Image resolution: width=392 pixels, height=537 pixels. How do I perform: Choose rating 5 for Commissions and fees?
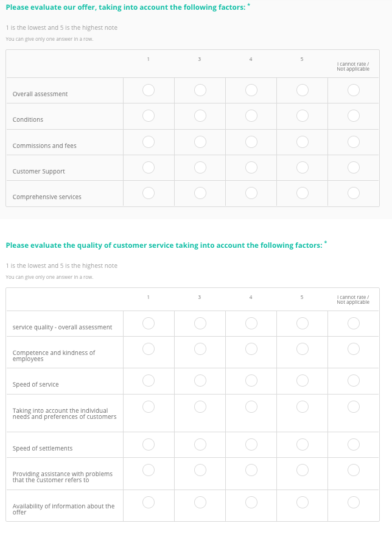[x=303, y=142]
